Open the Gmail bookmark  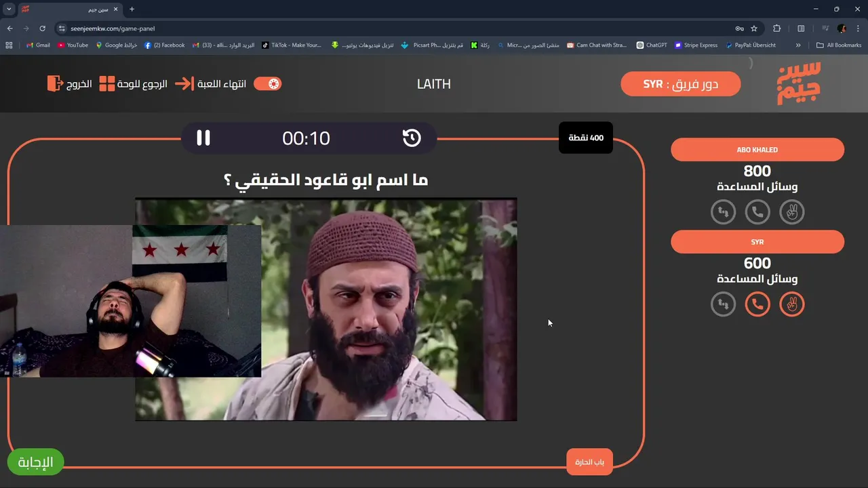point(38,45)
